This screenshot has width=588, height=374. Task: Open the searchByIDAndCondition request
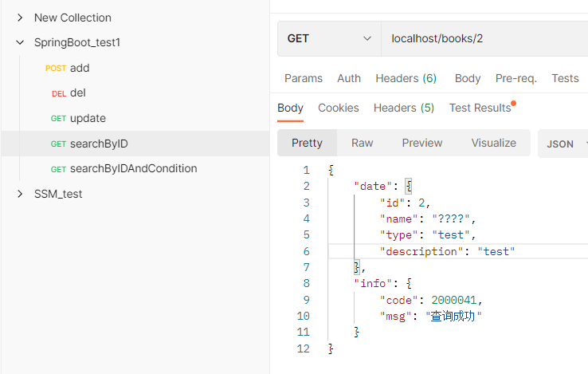click(x=132, y=168)
